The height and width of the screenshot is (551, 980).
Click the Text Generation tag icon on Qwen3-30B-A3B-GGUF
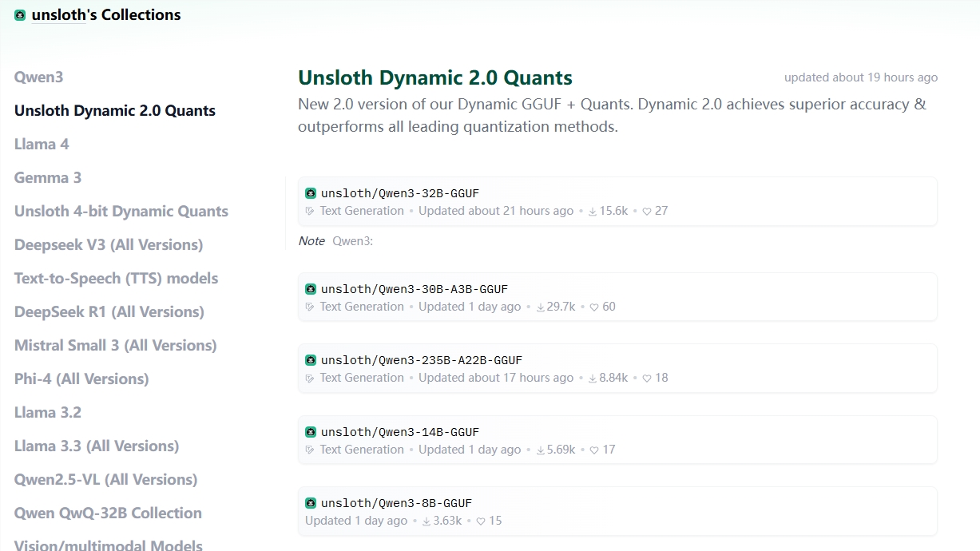point(311,307)
